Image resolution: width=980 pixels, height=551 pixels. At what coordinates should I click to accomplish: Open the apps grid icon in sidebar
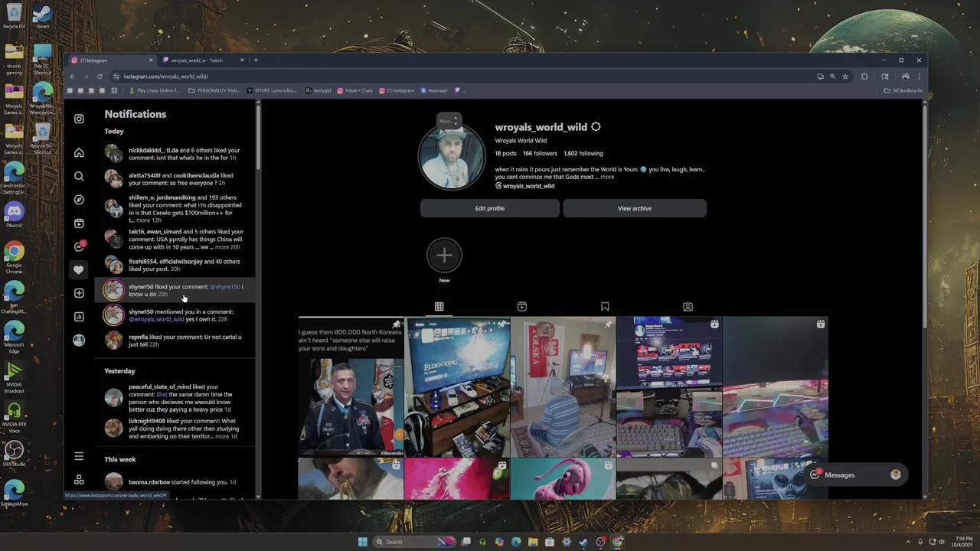pyautogui.click(x=79, y=480)
